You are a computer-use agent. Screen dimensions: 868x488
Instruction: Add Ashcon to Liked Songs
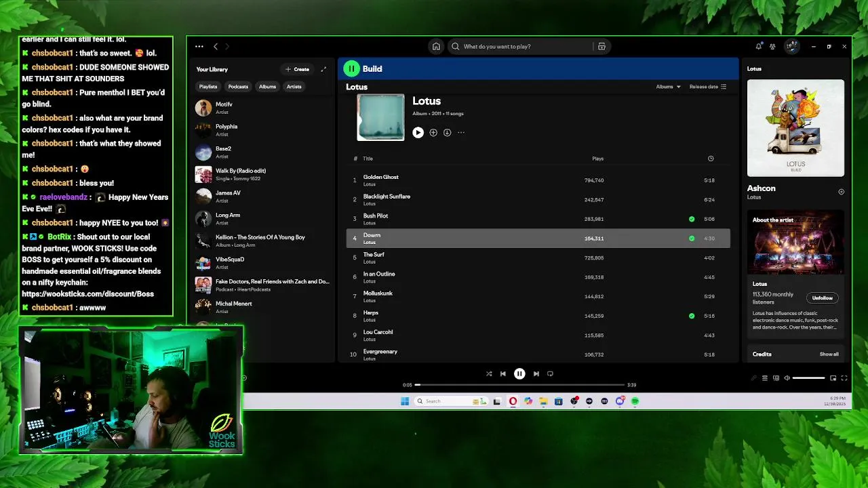pos(841,192)
